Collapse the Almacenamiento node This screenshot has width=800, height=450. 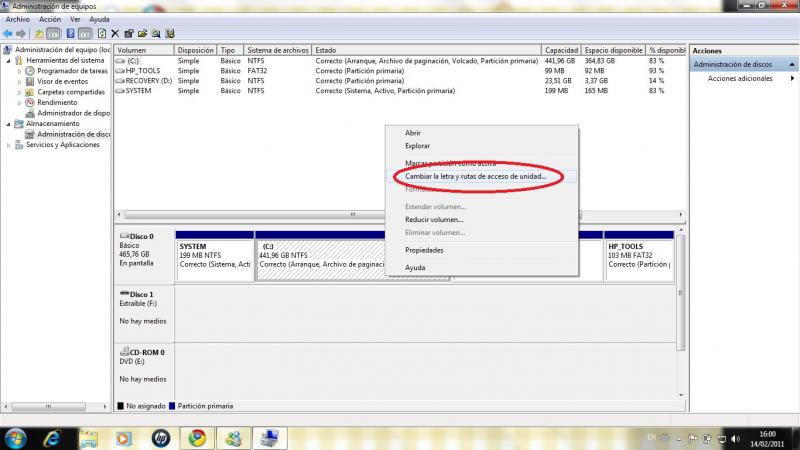coord(9,124)
